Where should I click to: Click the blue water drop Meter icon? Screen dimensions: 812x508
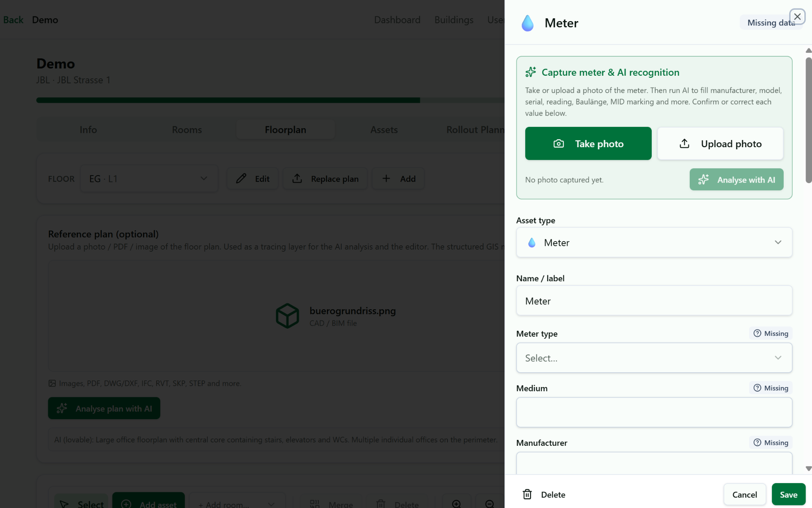tap(527, 23)
